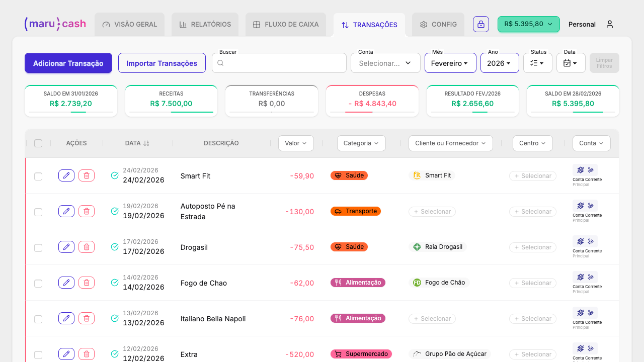The width and height of the screenshot is (644, 362).
Task: Switch to the Fluxo de Caixa tab
Action: pyautogui.click(x=286, y=24)
